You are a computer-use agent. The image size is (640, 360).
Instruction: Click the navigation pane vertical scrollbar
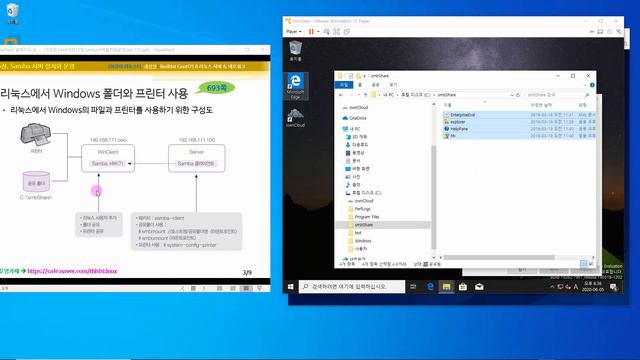[x=433, y=197]
